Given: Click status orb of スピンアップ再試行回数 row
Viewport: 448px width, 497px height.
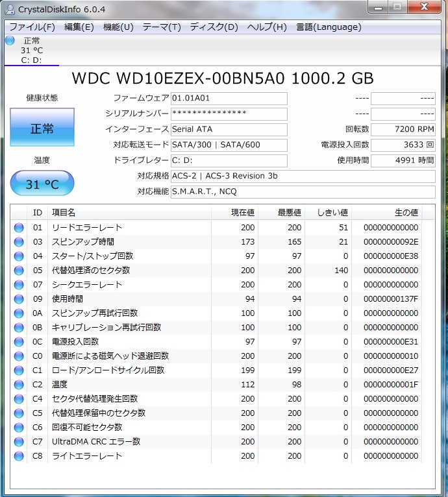Looking at the screenshot, I should click(x=19, y=313).
